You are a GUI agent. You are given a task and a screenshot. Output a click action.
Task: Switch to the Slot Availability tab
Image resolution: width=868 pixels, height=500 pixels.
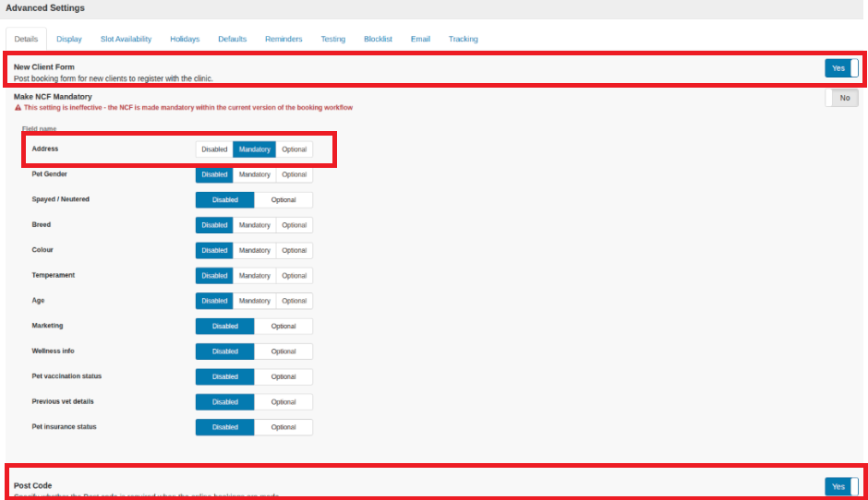pyautogui.click(x=126, y=40)
